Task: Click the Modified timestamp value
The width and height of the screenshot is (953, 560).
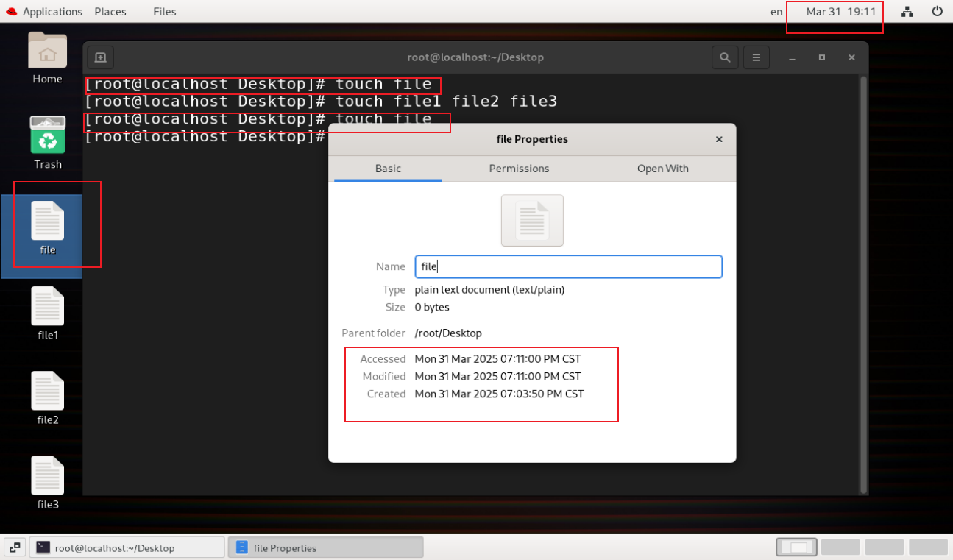Action: (x=497, y=376)
